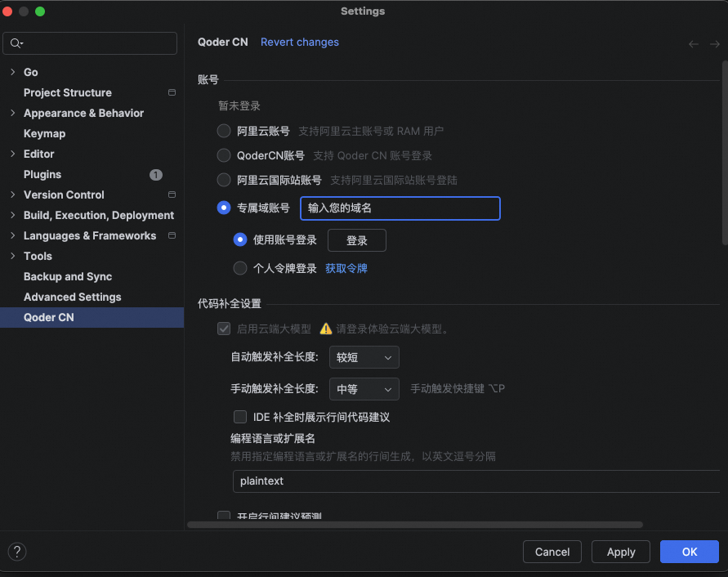Click the project-level icon beside Version Control
728x577 pixels.
pyautogui.click(x=172, y=195)
